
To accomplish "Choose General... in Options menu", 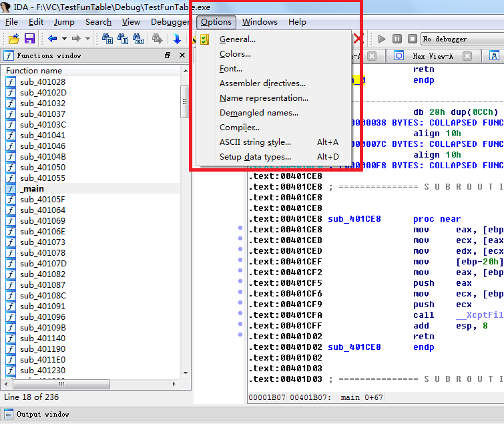I will point(274,39).
